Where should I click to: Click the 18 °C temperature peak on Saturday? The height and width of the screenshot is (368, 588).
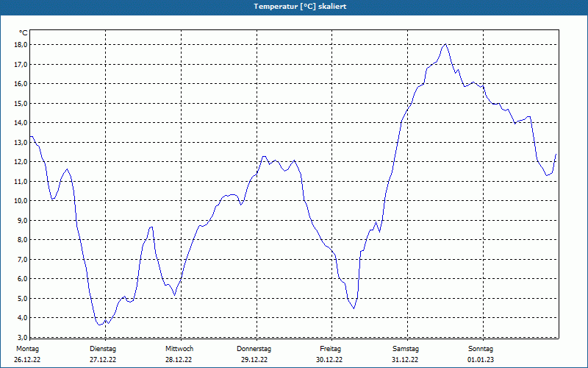click(445, 44)
